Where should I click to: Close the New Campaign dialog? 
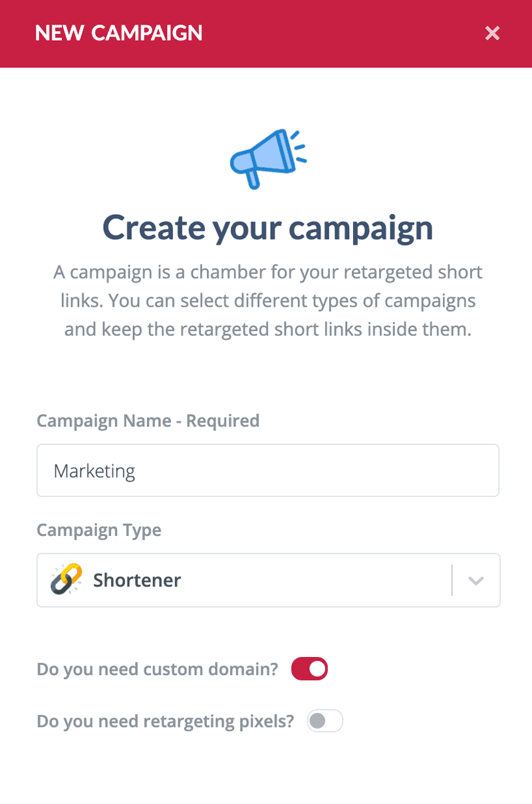pyautogui.click(x=492, y=33)
